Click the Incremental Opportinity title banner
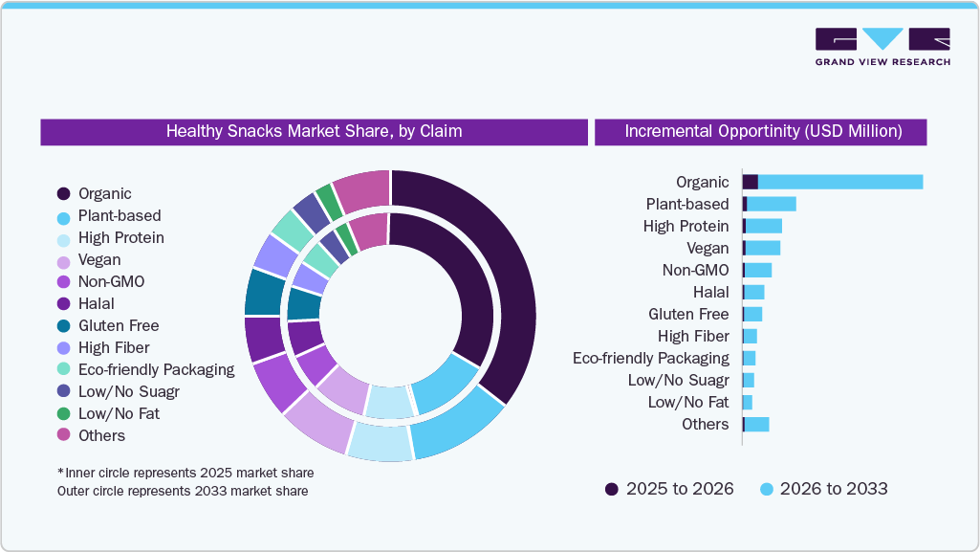The image size is (980, 552). 761,132
